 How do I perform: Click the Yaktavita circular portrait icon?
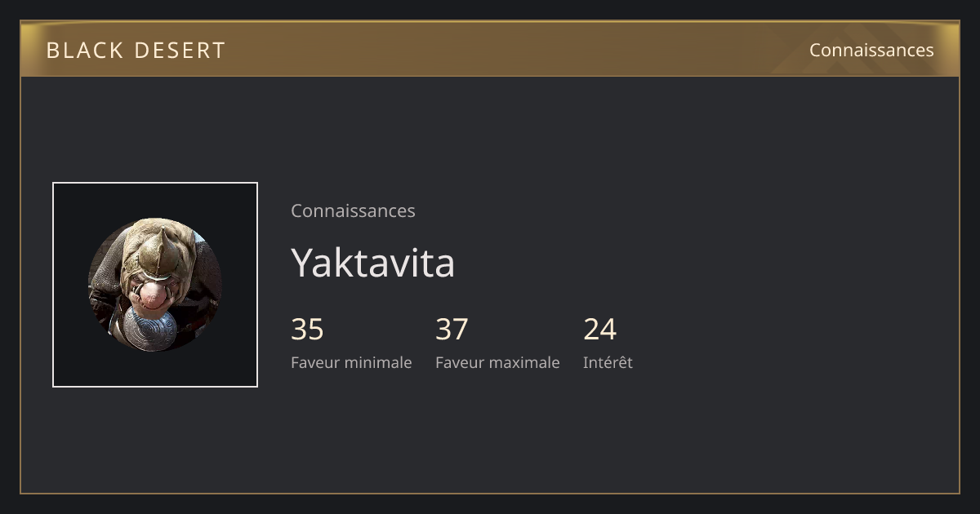155,285
